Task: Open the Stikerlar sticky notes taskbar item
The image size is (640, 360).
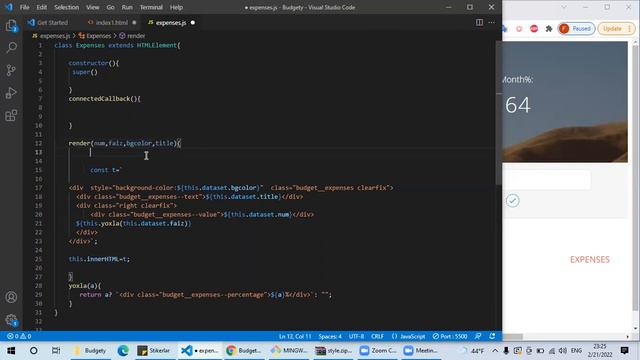Action: coord(154,351)
